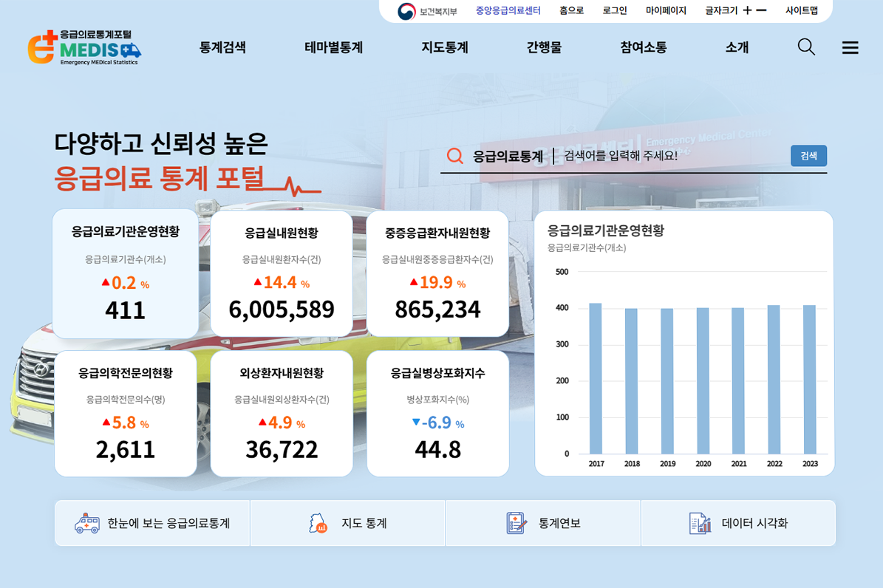
Task: Expand the 간행물 navigation menu
Action: [544, 47]
